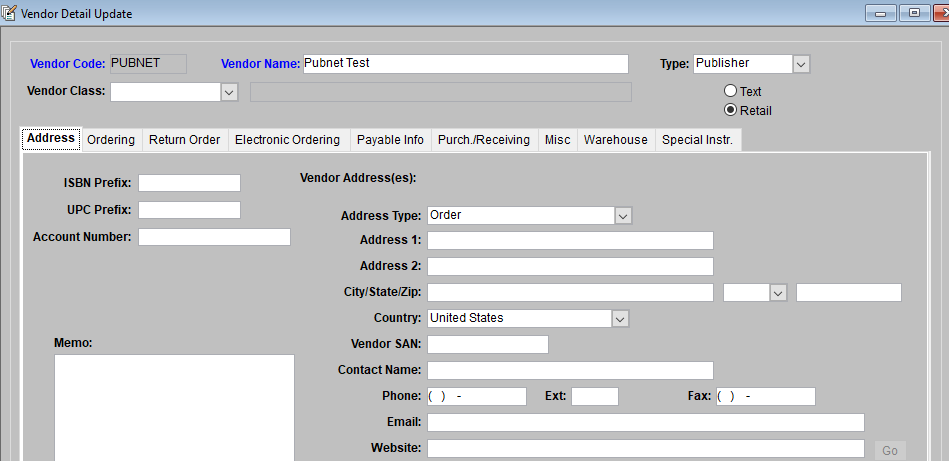Open the Purch./Receiving tab
Viewport: 949px width, 461px height.
(484, 140)
